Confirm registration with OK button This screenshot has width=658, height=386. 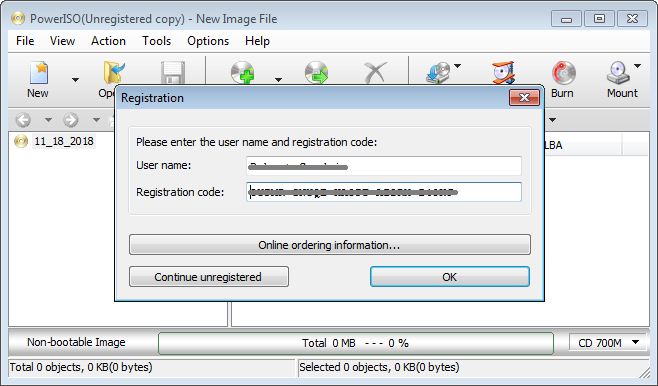tap(450, 277)
